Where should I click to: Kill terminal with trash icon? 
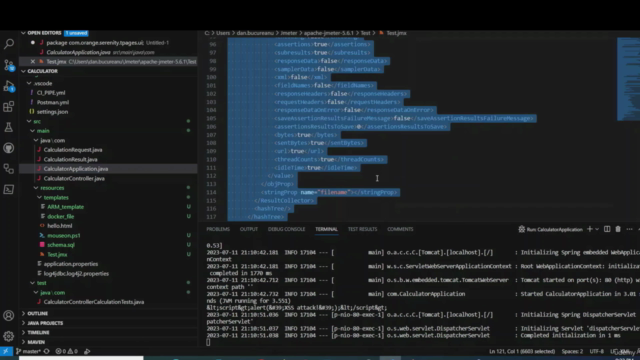click(618, 229)
